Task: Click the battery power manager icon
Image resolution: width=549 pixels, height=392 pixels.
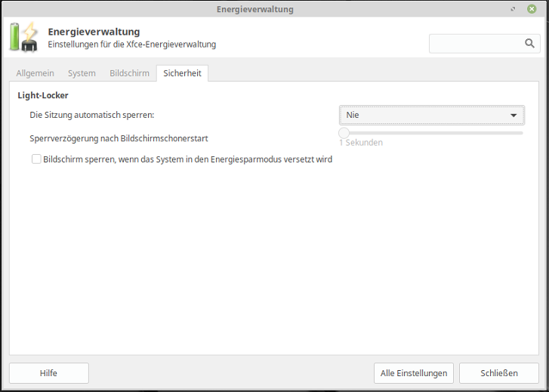Action: tap(23, 38)
